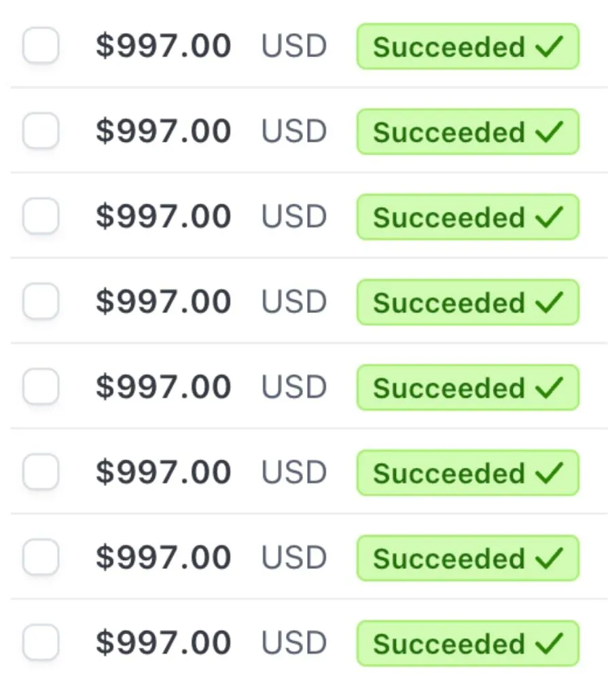Open the first $997.00 payment

coord(163,47)
